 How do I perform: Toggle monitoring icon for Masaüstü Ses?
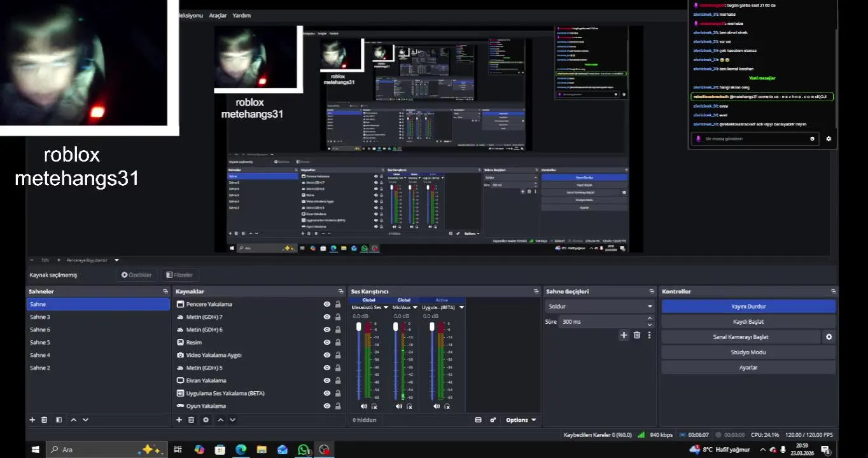[374, 406]
